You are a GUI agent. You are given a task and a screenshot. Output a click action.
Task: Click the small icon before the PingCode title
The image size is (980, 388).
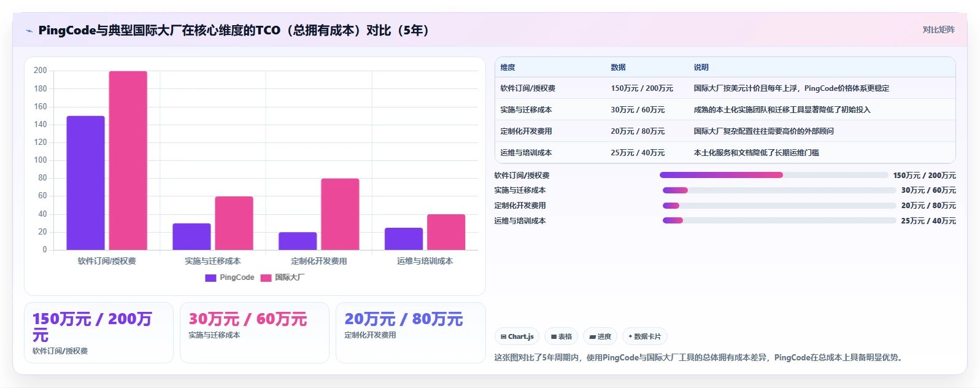(x=29, y=31)
